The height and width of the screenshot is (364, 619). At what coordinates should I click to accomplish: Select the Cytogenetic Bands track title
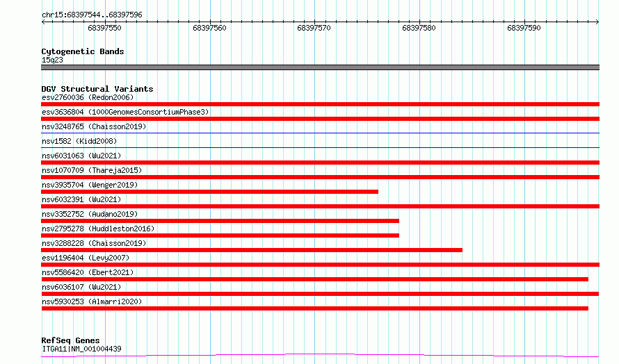[x=83, y=51]
